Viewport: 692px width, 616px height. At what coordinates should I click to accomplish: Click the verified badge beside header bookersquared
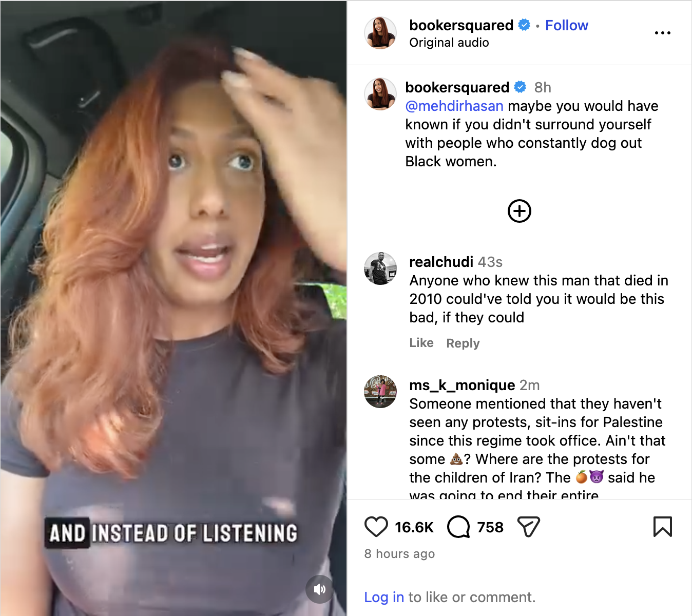[524, 25]
